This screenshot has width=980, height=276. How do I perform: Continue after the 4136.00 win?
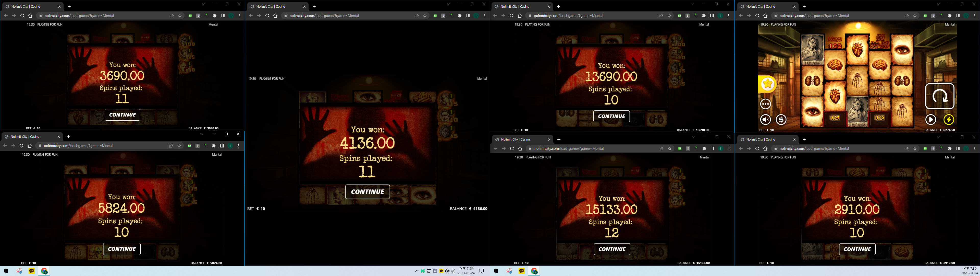pyautogui.click(x=367, y=192)
